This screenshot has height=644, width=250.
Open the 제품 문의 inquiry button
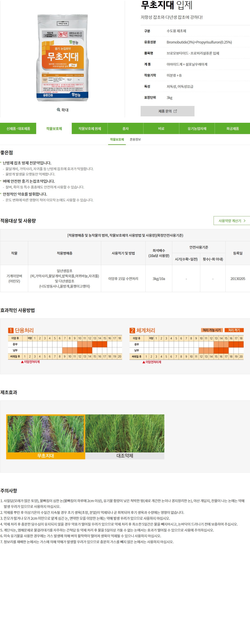(167, 111)
